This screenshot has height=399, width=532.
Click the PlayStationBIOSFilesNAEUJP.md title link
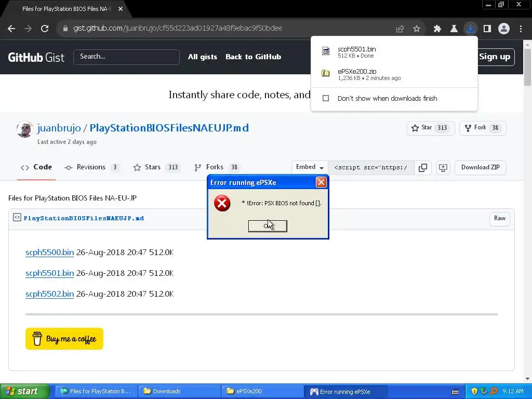pyautogui.click(x=169, y=128)
